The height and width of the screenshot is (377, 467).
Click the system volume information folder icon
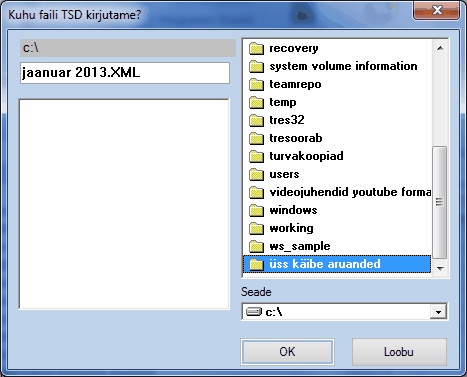pos(256,67)
